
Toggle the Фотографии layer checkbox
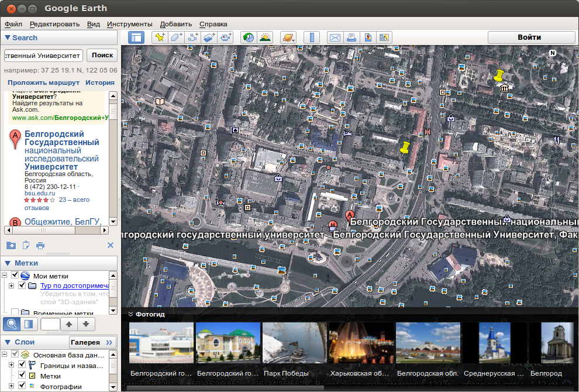tap(22, 386)
